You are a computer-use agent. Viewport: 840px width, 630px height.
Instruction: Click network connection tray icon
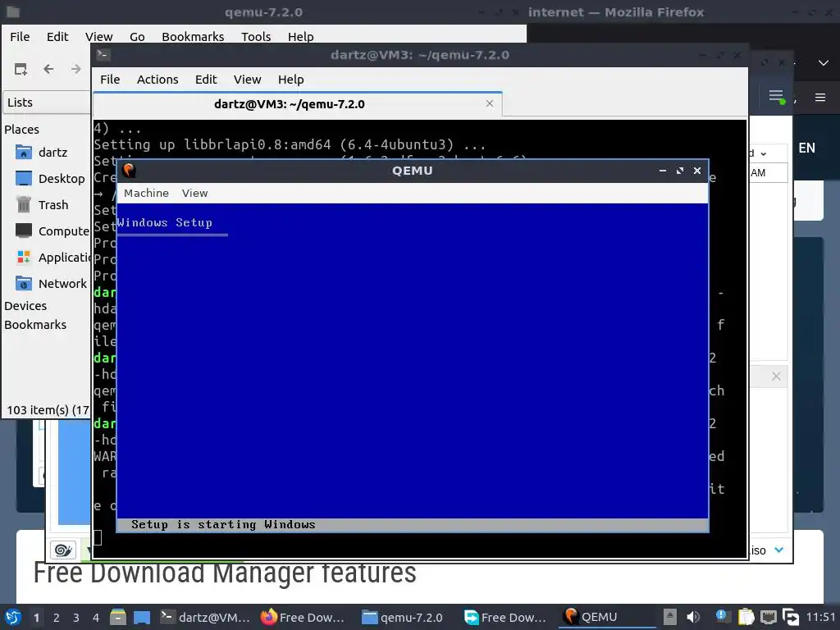point(769,617)
